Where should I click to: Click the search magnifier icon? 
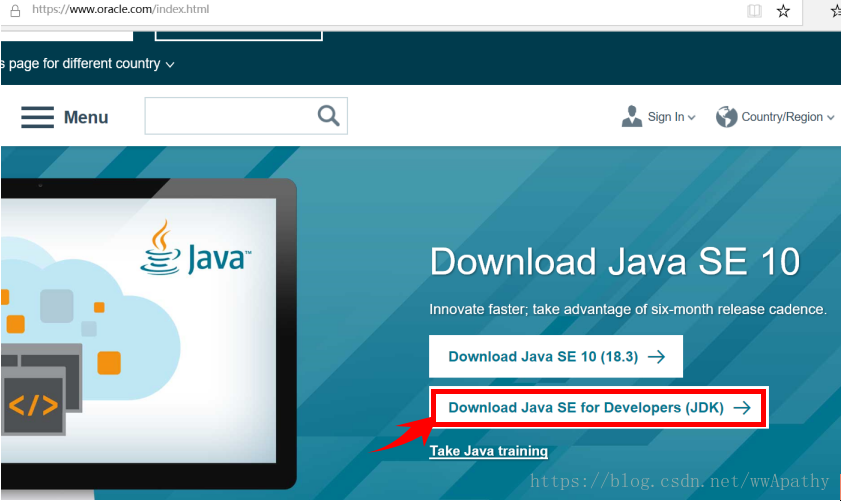[328, 115]
